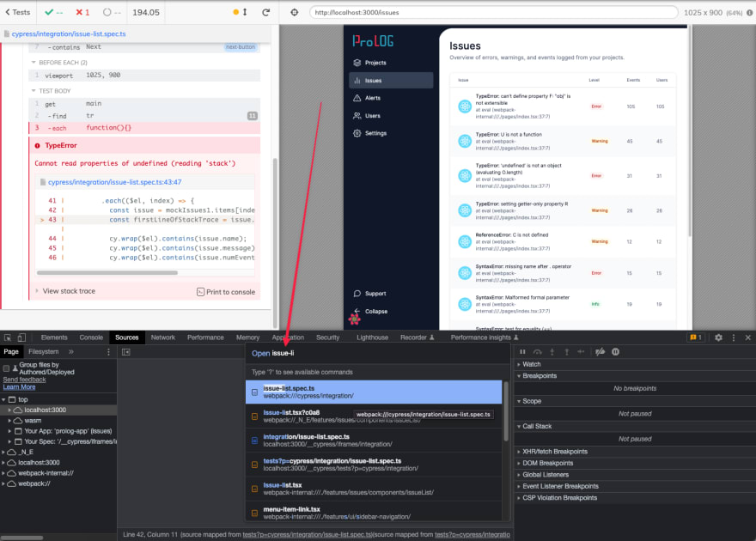Toggle pause on exceptions icon

(616, 352)
